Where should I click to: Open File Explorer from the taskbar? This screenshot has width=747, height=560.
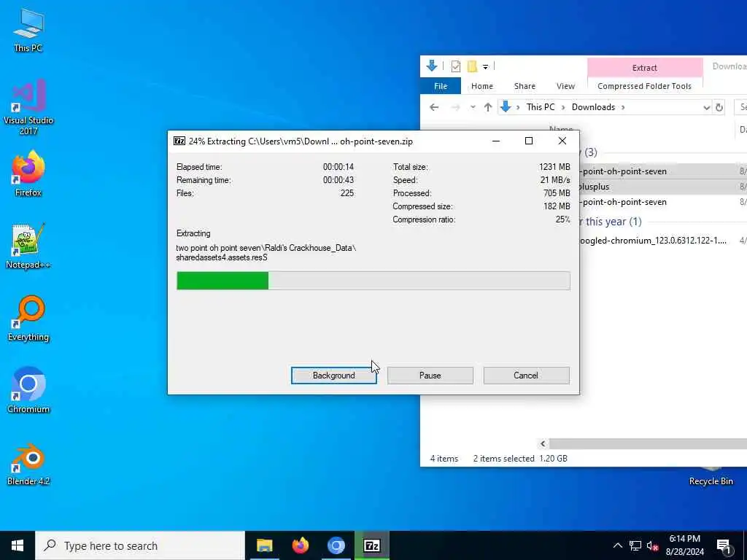pyautogui.click(x=264, y=545)
